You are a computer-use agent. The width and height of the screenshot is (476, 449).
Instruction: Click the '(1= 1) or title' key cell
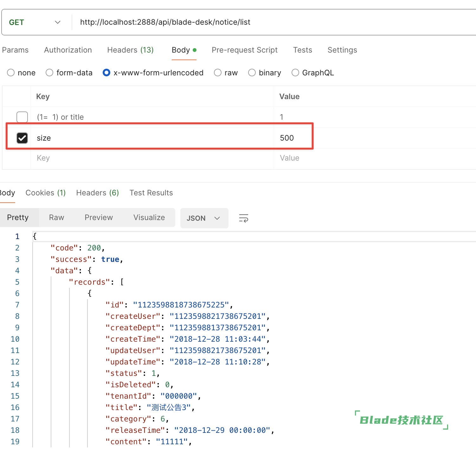pyautogui.click(x=152, y=117)
